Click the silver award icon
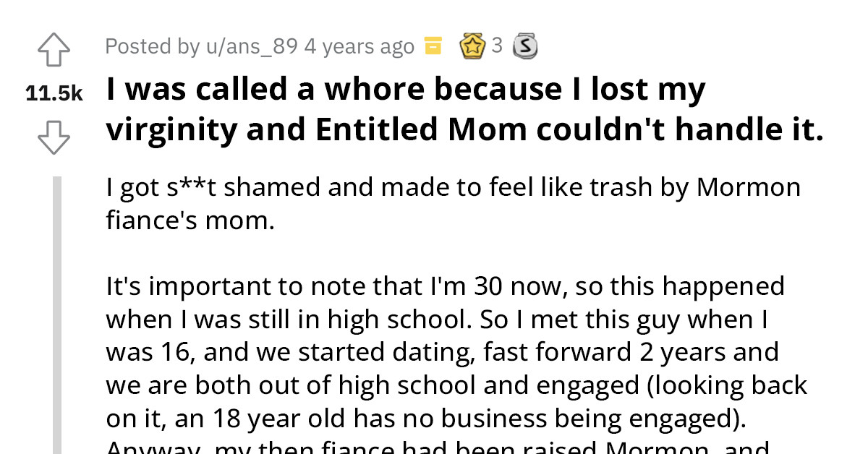 (x=526, y=45)
